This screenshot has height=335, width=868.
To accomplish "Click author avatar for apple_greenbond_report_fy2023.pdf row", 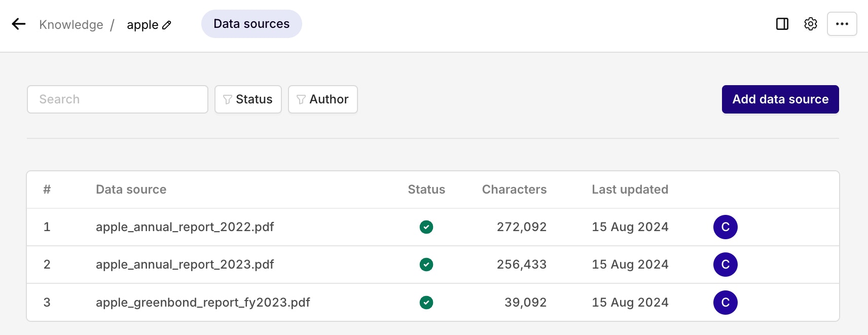I will pyautogui.click(x=726, y=303).
